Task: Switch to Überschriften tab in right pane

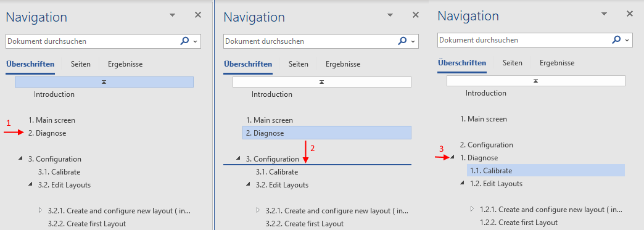Action: [x=461, y=63]
